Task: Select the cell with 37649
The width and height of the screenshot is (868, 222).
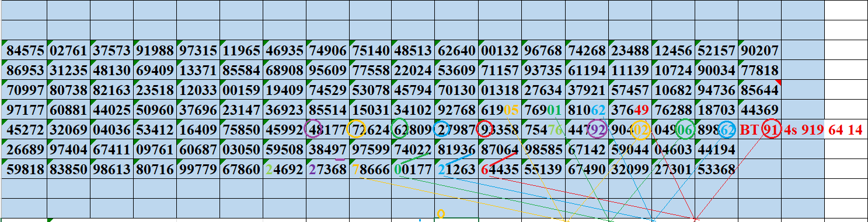Action: tap(630, 110)
